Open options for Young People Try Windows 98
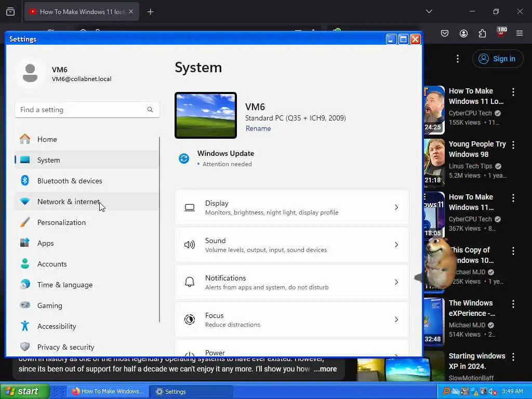Viewport: 532px width, 399px height. 513,145
